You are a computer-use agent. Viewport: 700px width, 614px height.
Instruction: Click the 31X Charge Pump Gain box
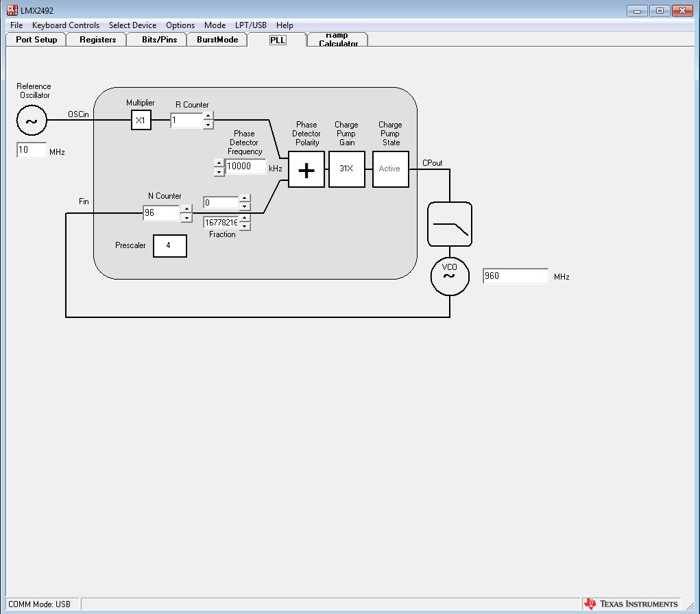pyautogui.click(x=347, y=169)
